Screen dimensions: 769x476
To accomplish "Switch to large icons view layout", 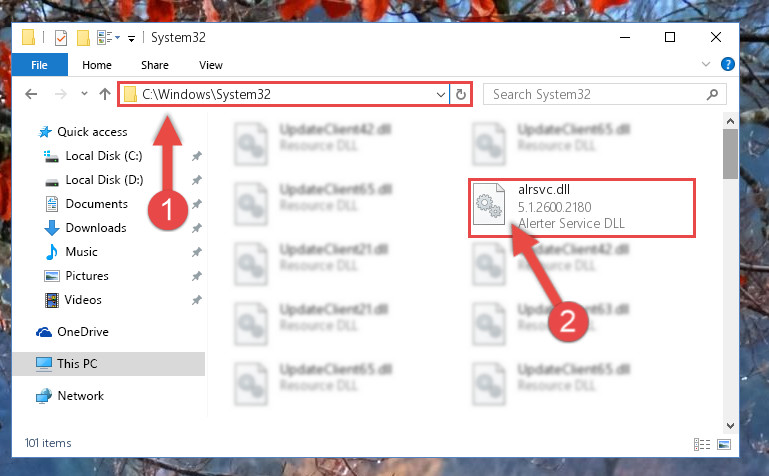I will [724, 444].
